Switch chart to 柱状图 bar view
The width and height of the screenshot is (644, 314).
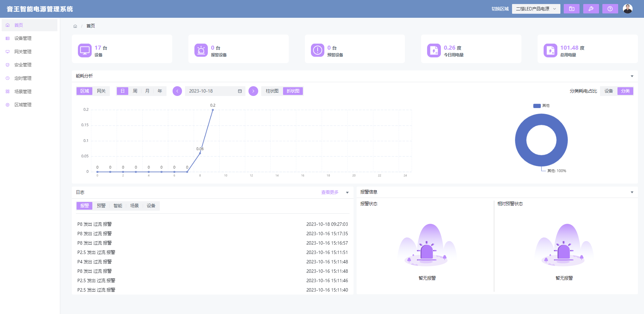click(x=272, y=91)
